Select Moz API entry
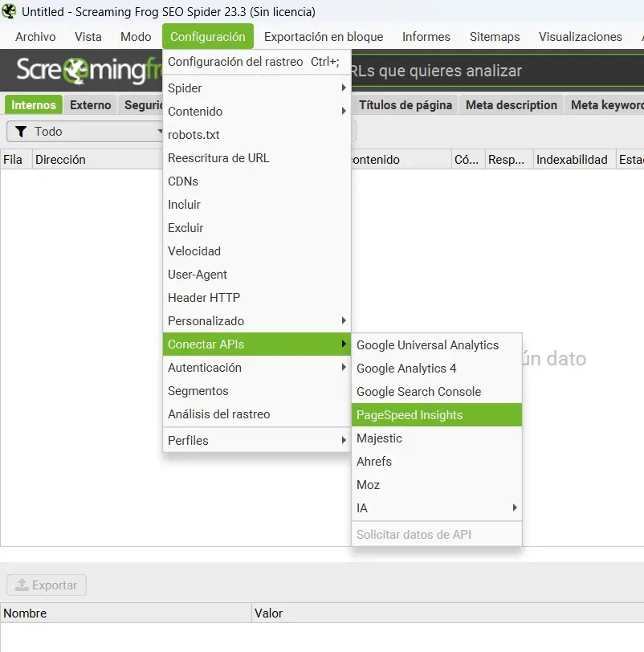 [x=437, y=485]
